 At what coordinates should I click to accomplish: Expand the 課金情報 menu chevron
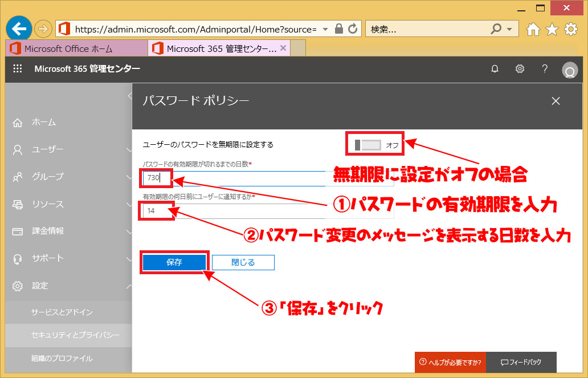point(129,231)
